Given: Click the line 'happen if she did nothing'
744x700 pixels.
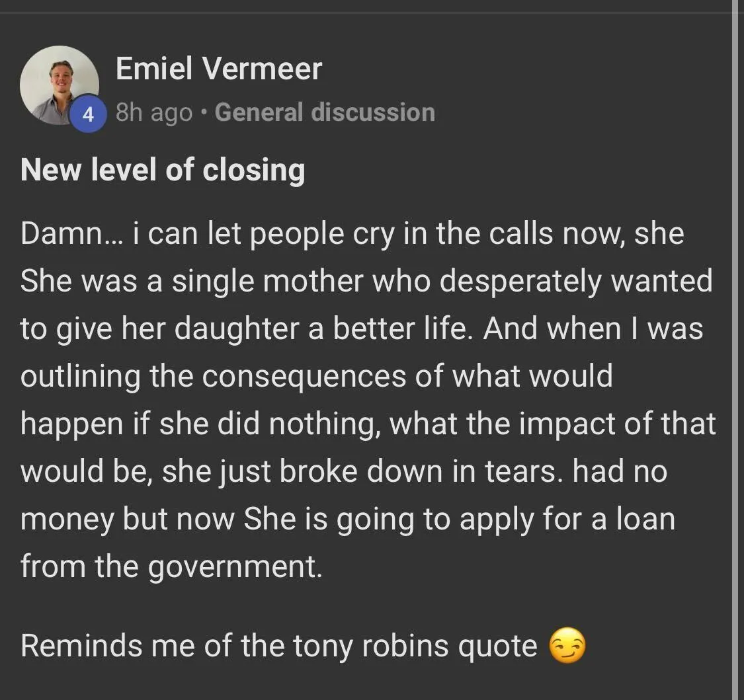Looking at the screenshot, I should [368, 424].
